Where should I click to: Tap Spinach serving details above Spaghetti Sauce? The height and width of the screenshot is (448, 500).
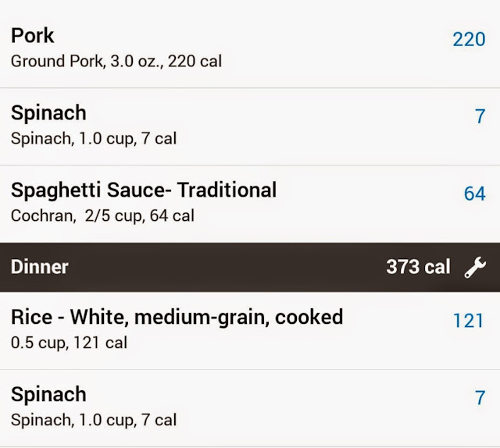click(x=94, y=139)
